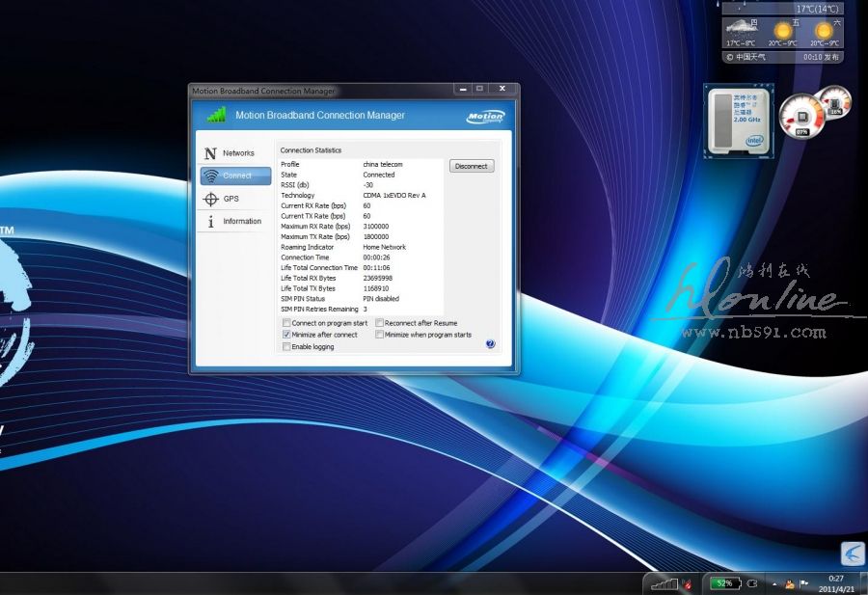Click the Intel CPU desktop gadget
Screen dimensions: 868x595
coord(739,121)
